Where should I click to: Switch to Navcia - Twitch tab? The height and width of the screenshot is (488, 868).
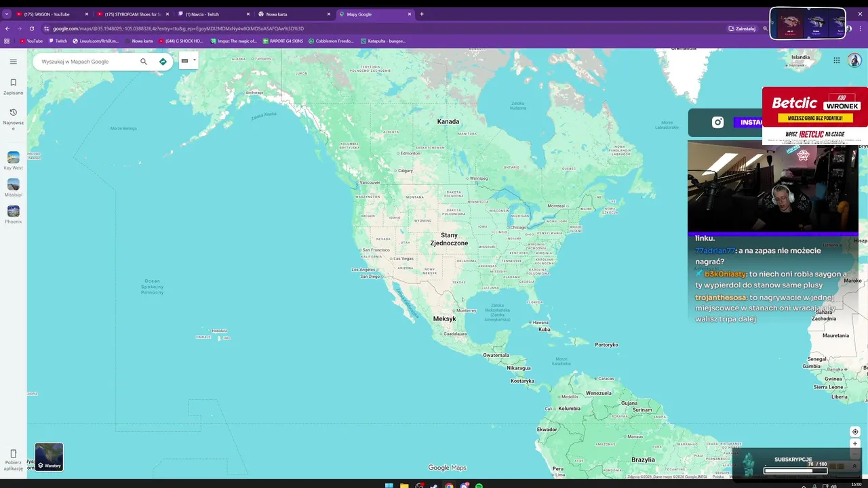pos(212,14)
